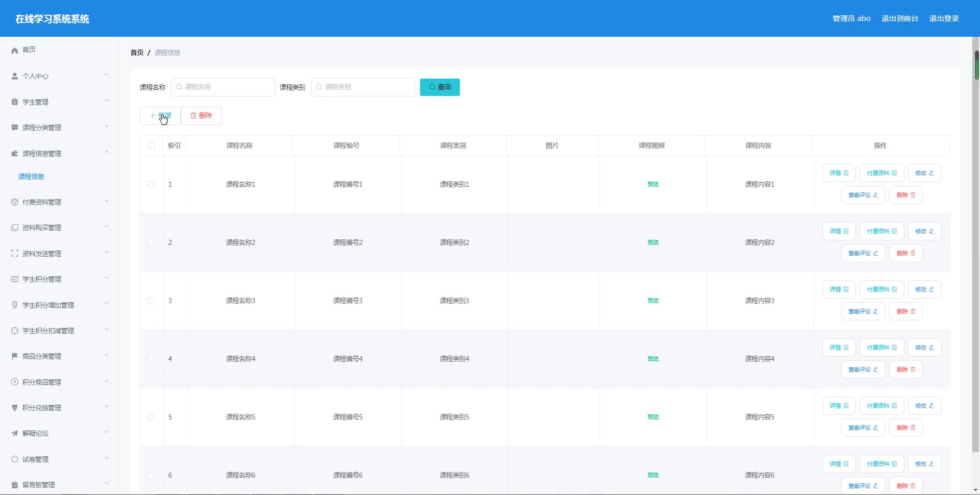Viewport: 980px width, 495px height.
Task: Collapse the 课程信息管理 menu arrow
Action: pos(107,152)
